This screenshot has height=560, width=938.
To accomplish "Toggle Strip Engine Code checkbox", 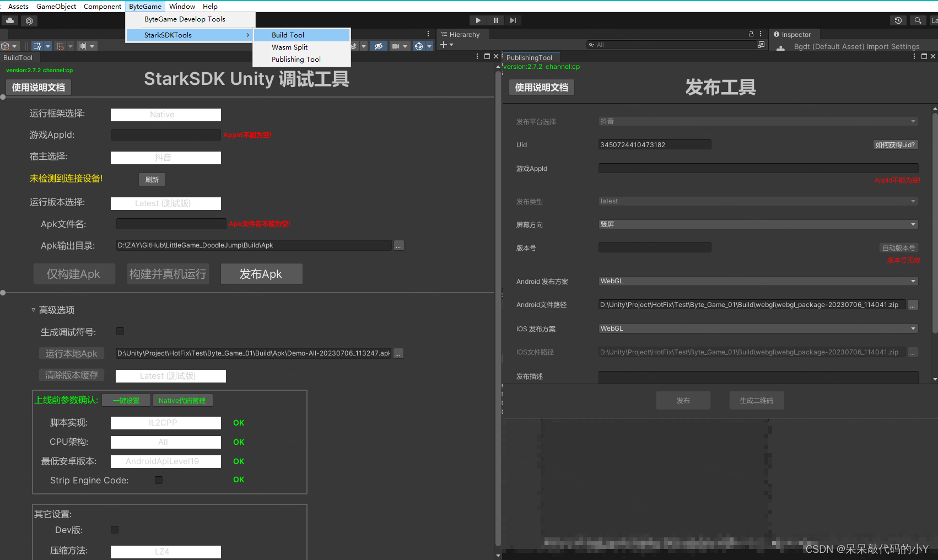I will pyautogui.click(x=159, y=480).
